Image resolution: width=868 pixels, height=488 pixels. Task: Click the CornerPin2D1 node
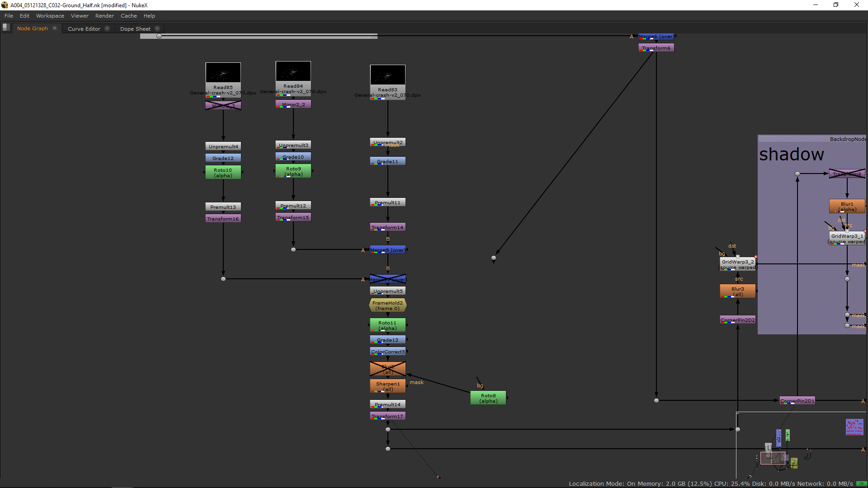(x=797, y=401)
